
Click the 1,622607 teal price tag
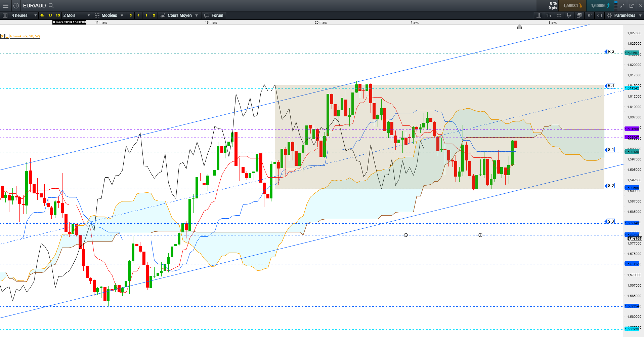pos(632,53)
